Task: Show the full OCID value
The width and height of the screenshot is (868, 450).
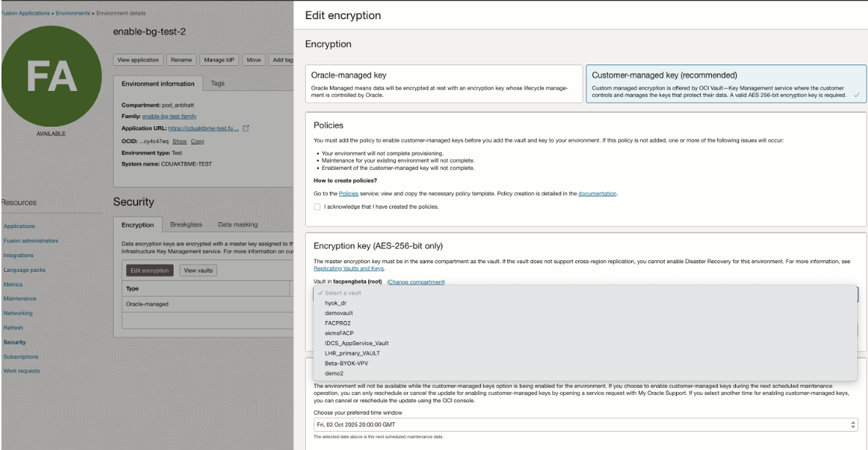Action: click(x=181, y=140)
